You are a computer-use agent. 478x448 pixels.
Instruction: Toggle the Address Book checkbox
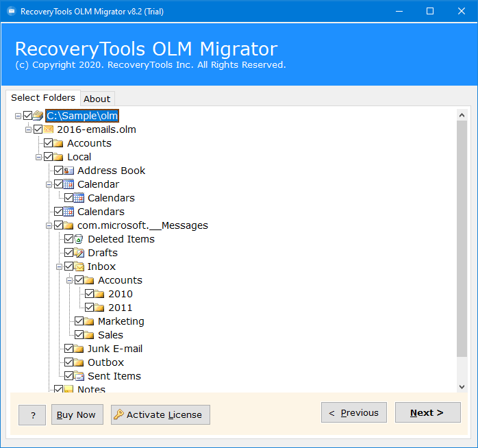[58, 171]
